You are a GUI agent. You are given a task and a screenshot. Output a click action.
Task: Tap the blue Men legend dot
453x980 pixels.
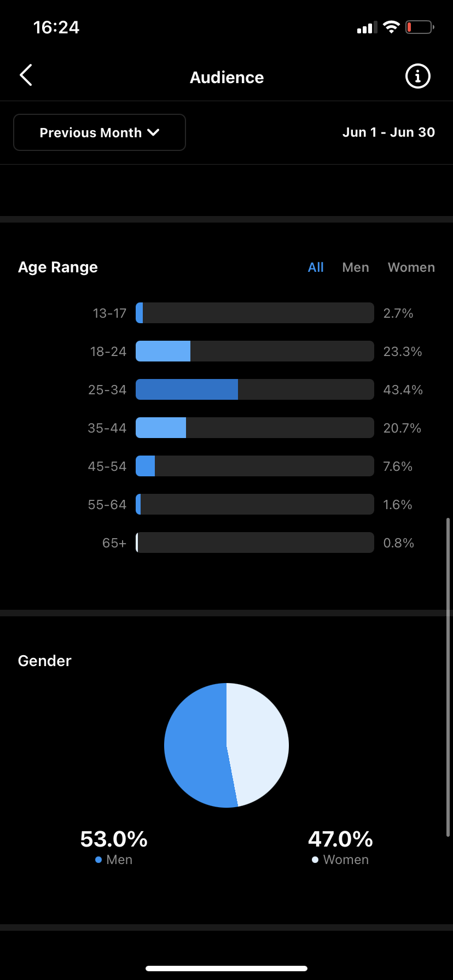click(98, 860)
